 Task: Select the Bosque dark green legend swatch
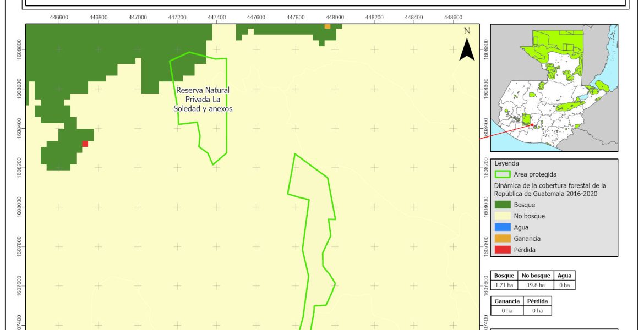tap(502, 205)
